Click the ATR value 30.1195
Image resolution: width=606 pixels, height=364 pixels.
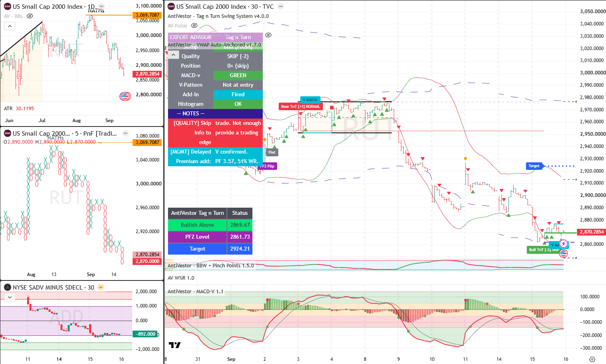tap(25, 108)
